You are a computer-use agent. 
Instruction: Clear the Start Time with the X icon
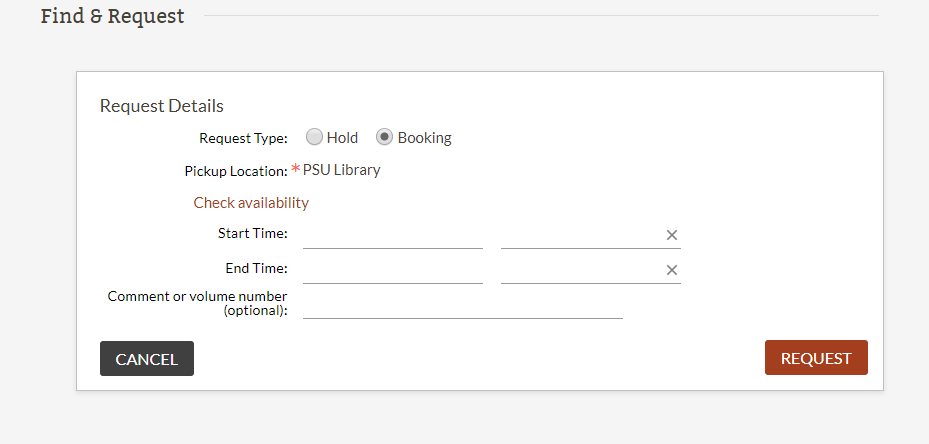pos(671,235)
